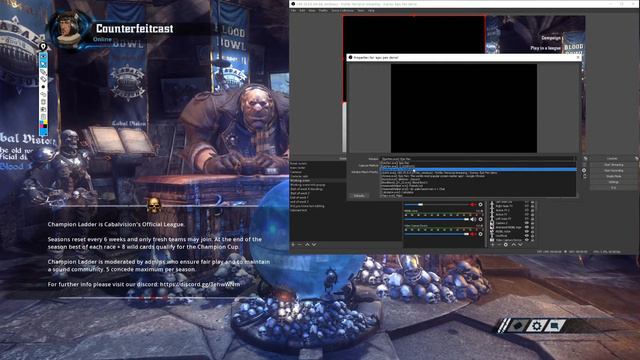The width and height of the screenshot is (640, 360).
Task: Open game settings gear in bottom bar
Action: (x=536, y=326)
